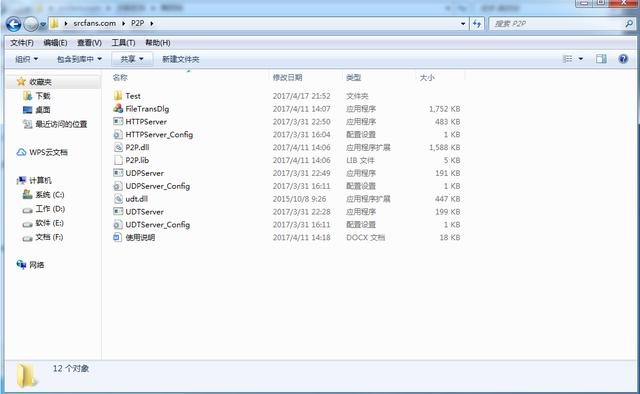Click the file name FileTransDlg
The image size is (640, 394).
pyautogui.click(x=147, y=109)
